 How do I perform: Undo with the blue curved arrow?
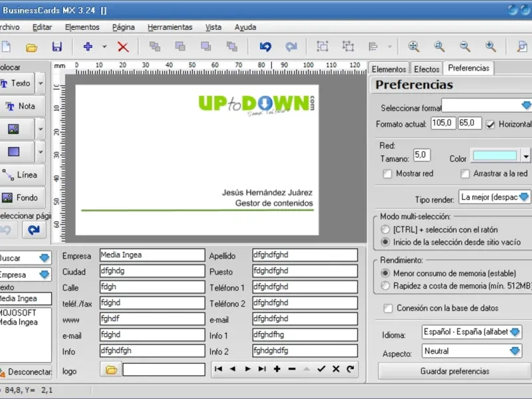(265, 47)
